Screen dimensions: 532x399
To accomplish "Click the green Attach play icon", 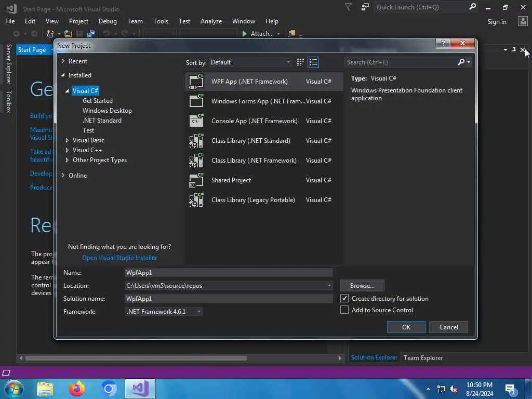I will (x=244, y=34).
